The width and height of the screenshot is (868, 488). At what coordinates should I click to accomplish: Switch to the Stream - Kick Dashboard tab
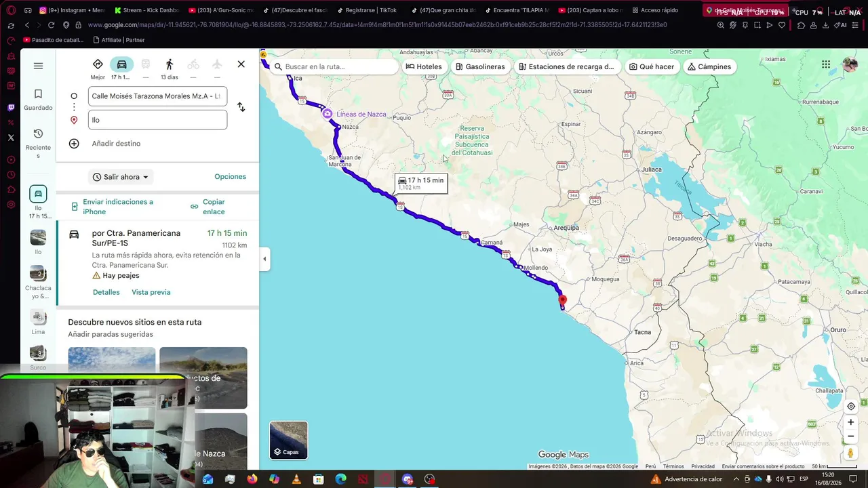point(147,10)
